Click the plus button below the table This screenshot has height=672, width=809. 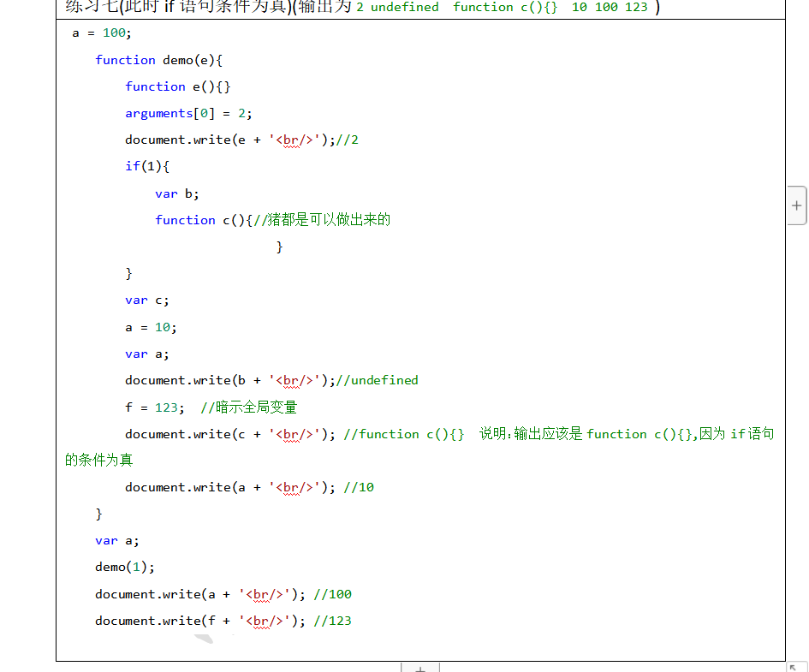pos(420,669)
